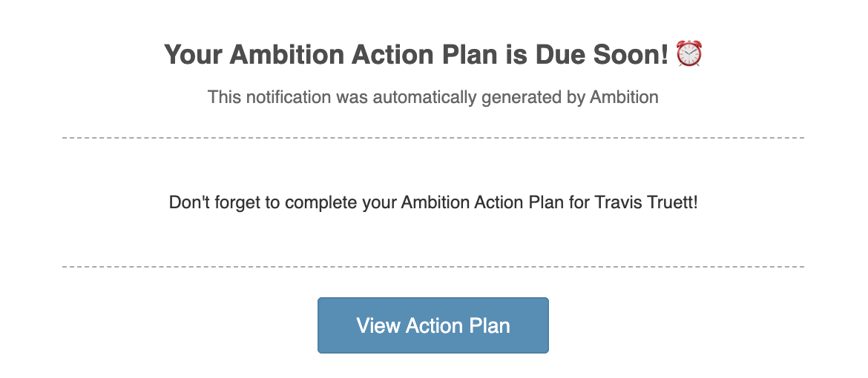The height and width of the screenshot is (378, 868).
Task: Select the auto-generated notification subtitle text
Action: (x=433, y=97)
